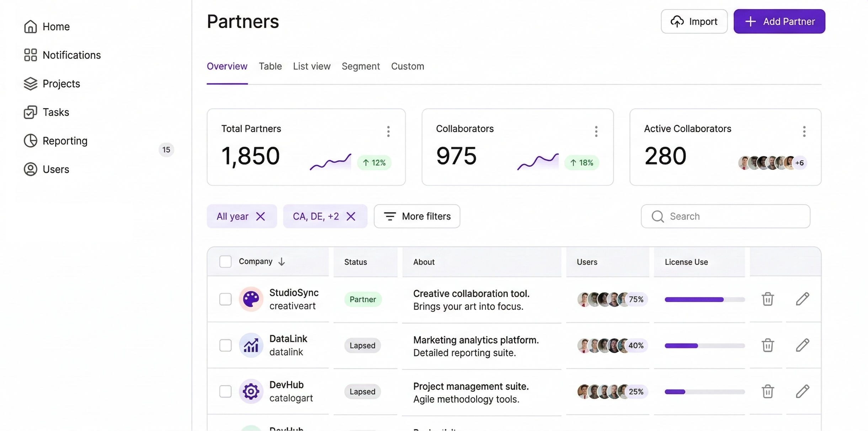Open the Total Partners options menu

[388, 131]
